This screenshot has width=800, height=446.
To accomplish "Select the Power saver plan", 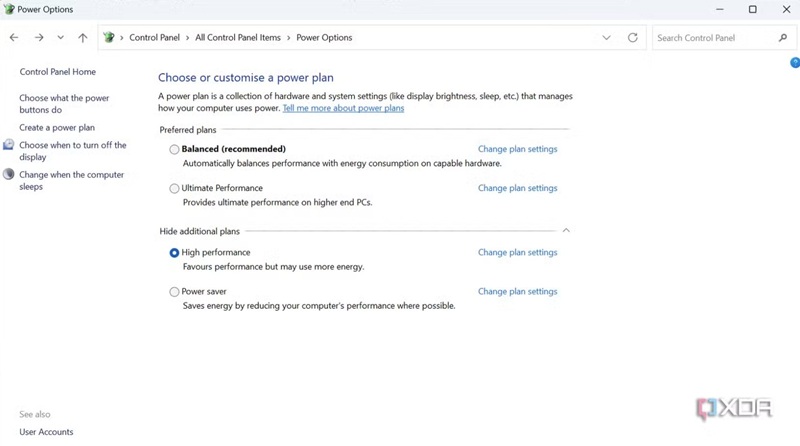I will click(x=175, y=292).
